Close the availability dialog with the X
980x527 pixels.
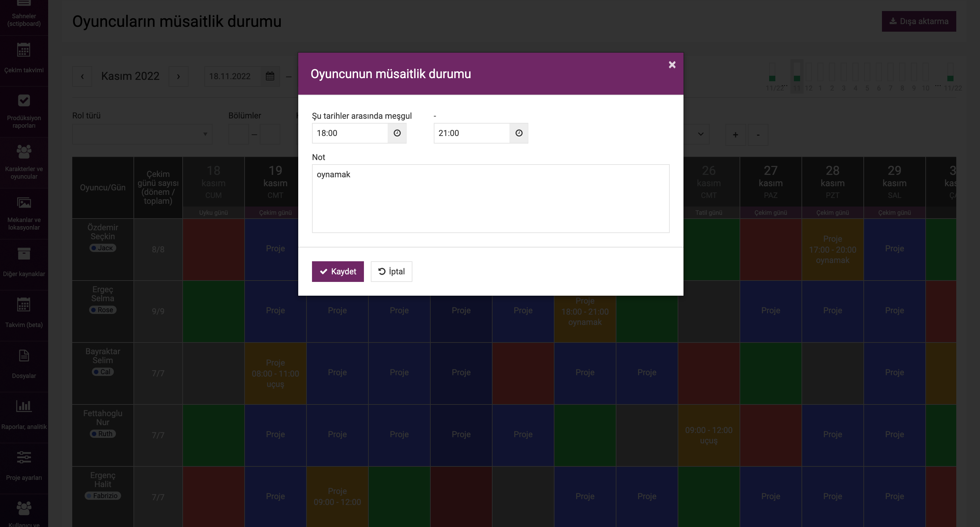coord(672,65)
